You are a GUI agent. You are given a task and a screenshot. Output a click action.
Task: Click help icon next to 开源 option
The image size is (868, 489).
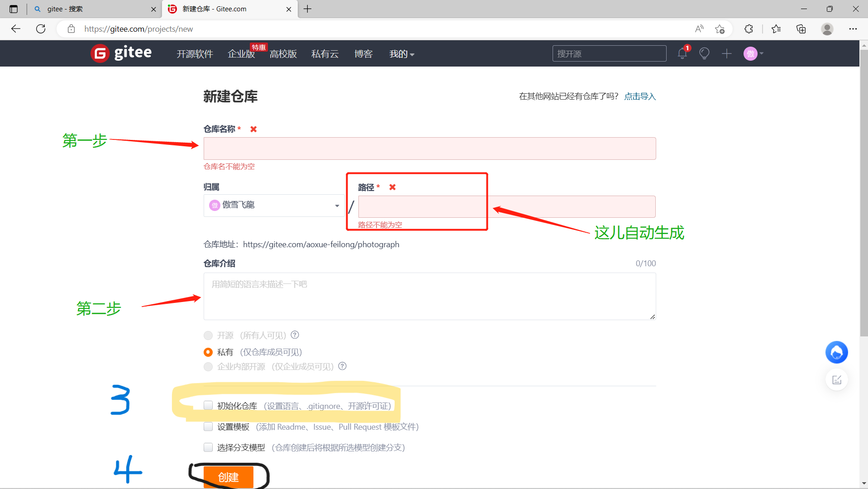click(295, 335)
